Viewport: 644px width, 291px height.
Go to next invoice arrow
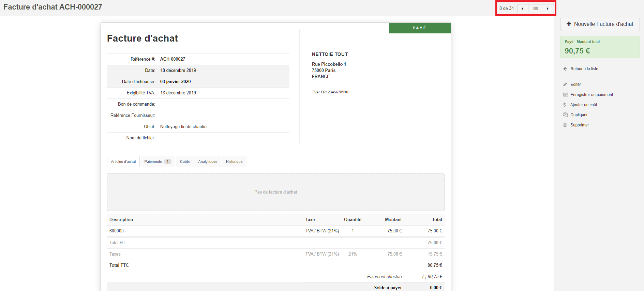548,9
